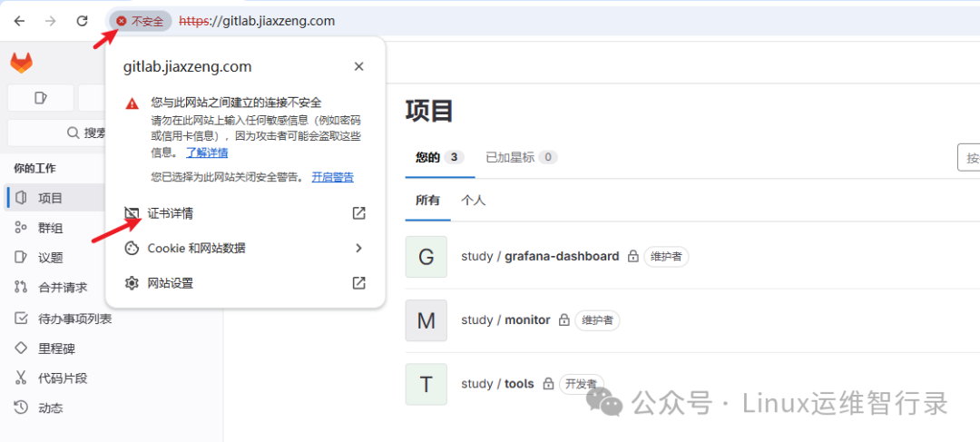The image size is (980, 442).
Task: Open project study / monitor
Action: (x=505, y=320)
